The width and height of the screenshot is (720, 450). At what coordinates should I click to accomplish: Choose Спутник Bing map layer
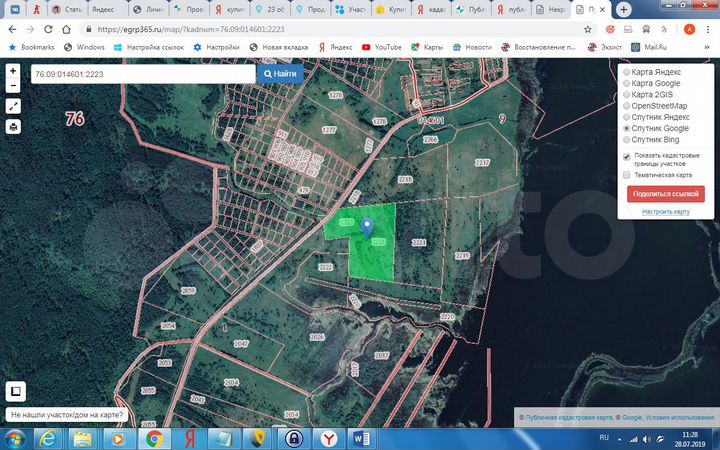point(627,140)
